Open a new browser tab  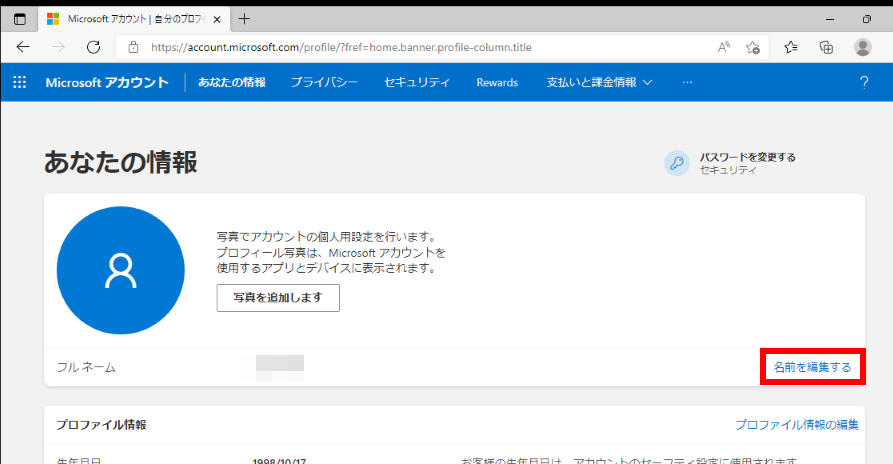coord(244,19)
